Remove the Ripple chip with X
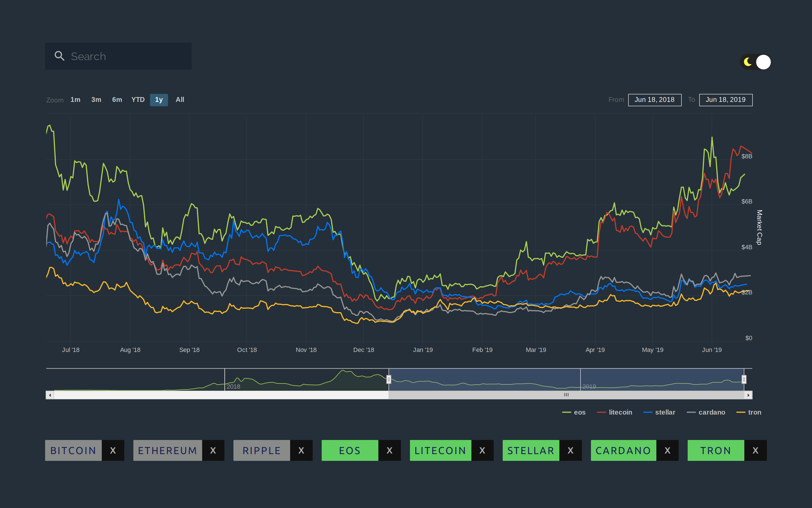The width and height of the screenshot is (812, 508). pos(301,450)
